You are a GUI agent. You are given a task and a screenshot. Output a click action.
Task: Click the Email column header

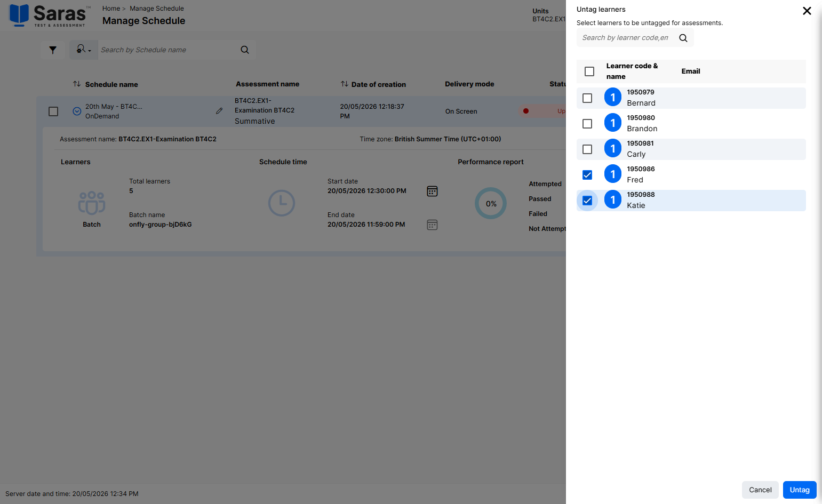(x=691, y=71)
